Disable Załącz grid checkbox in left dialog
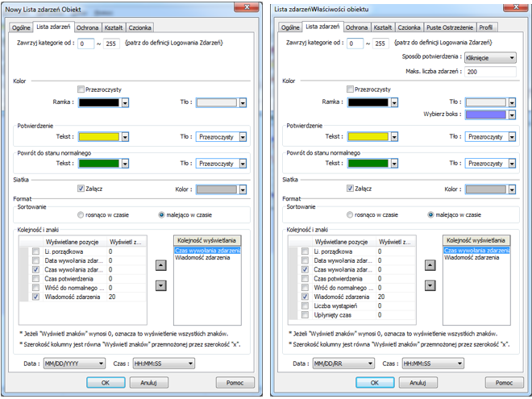 81,189
